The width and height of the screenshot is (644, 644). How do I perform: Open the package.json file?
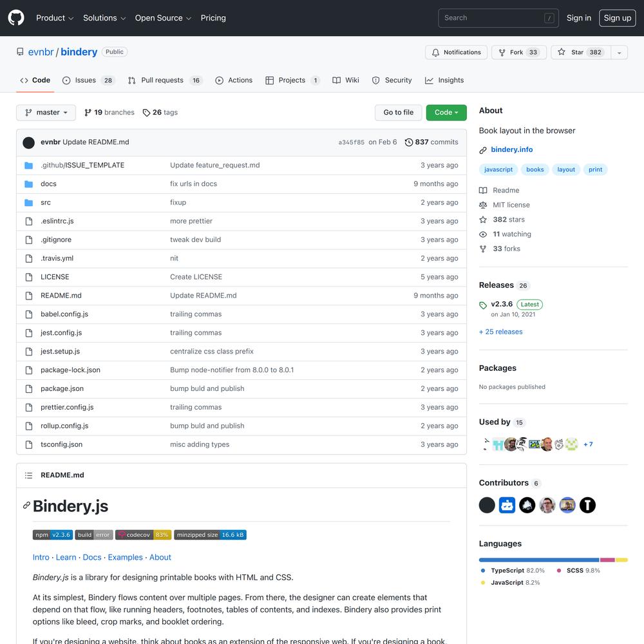point(62,388)
